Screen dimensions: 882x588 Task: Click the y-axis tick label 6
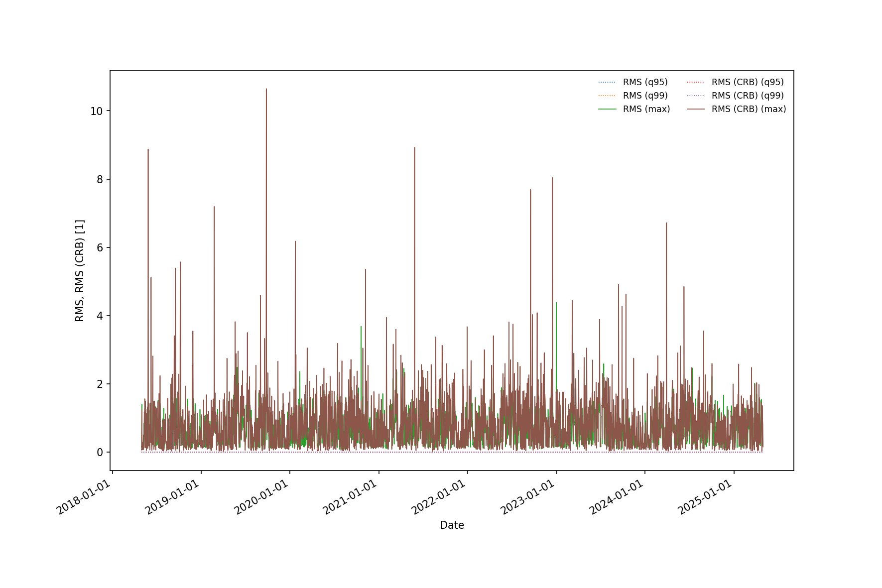click(100, 248)
